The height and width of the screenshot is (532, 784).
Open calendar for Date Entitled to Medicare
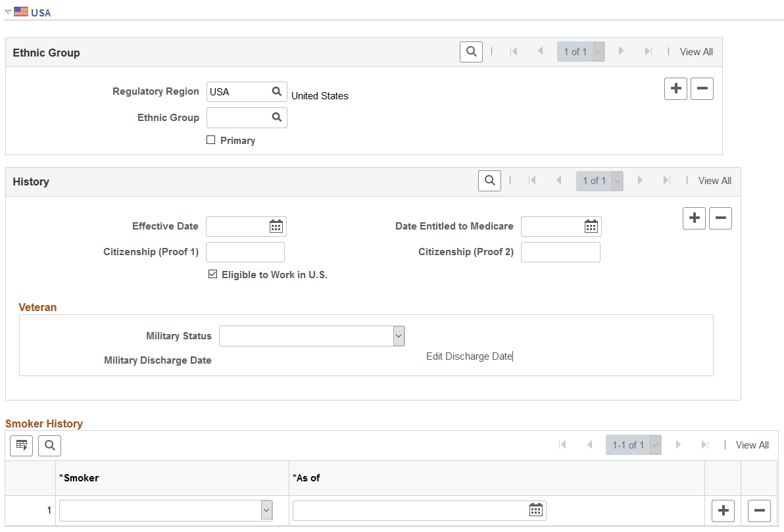[x=591, y=226]
